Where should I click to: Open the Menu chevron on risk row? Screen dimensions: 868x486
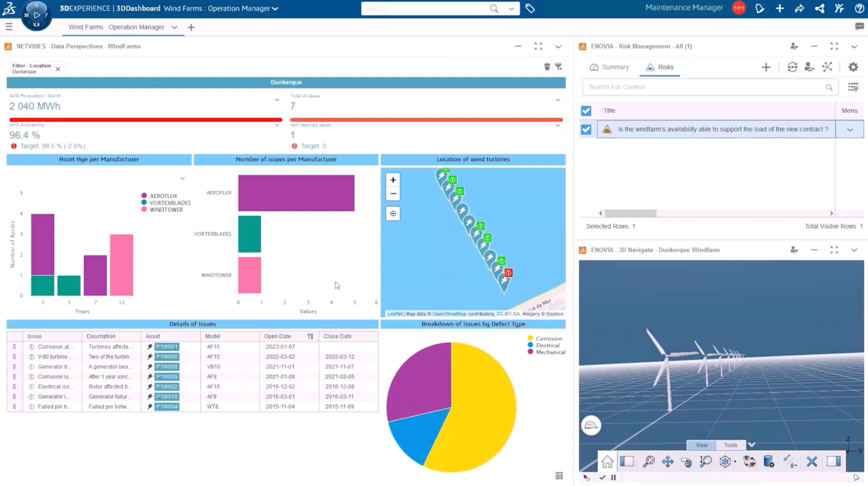tap(850, 130)
